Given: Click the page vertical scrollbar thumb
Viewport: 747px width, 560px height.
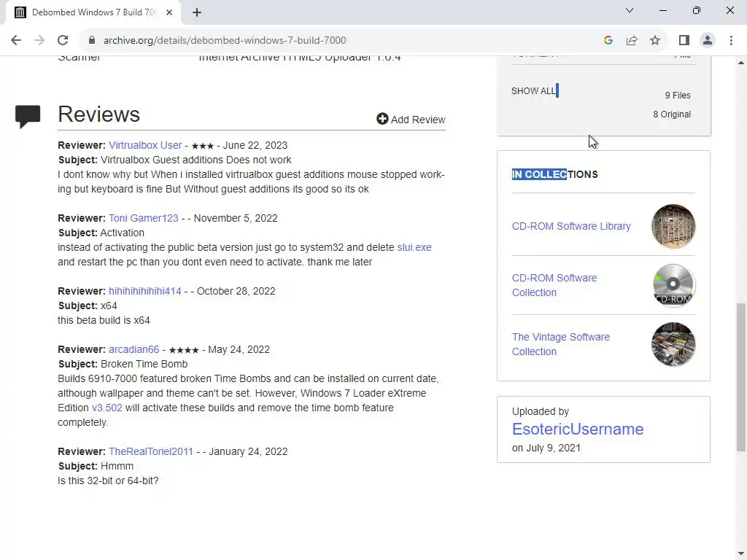Looking at the screenshot, I should 741,377.
